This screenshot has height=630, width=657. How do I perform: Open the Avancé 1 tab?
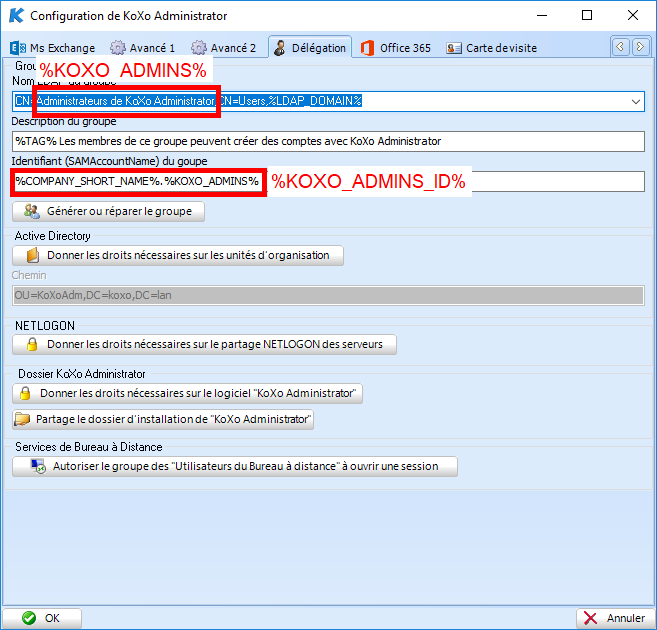point(142,48)
